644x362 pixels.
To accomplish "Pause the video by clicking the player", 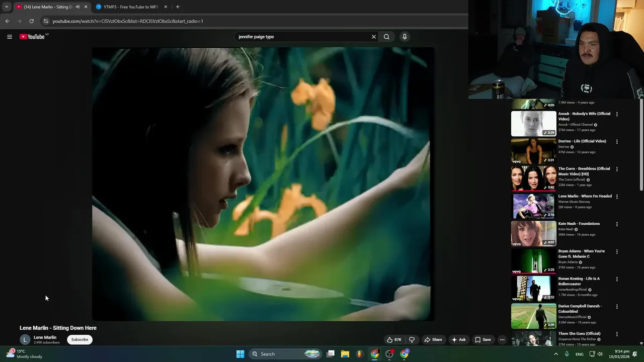I will pos(263,184).
